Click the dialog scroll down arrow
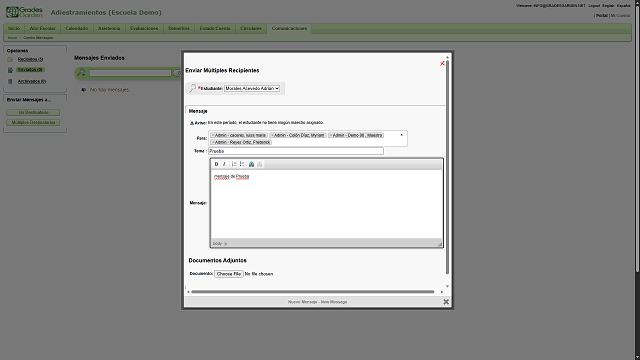Image resolution: width=640 pixels, height=360 pixels. coord(447,286)
